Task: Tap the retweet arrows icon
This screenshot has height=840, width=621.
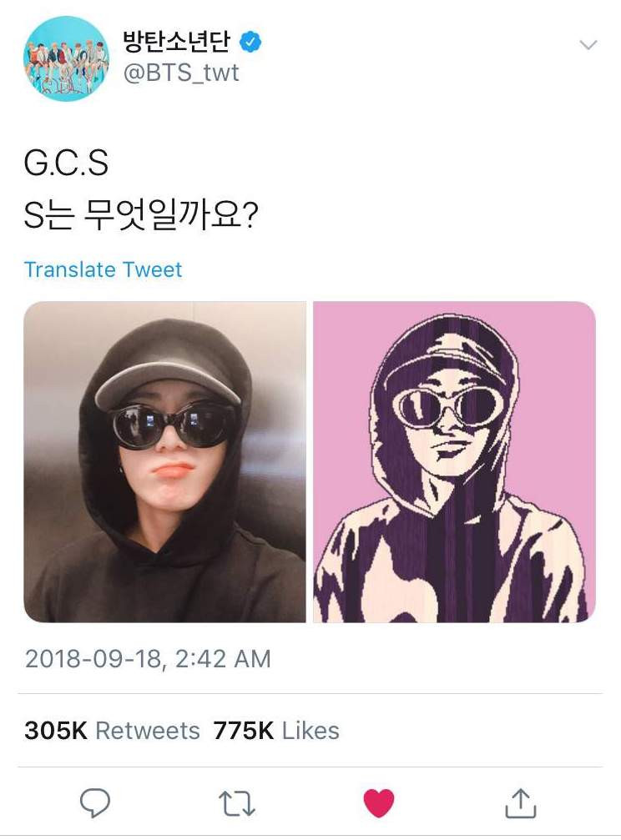Action: [236, 804]
